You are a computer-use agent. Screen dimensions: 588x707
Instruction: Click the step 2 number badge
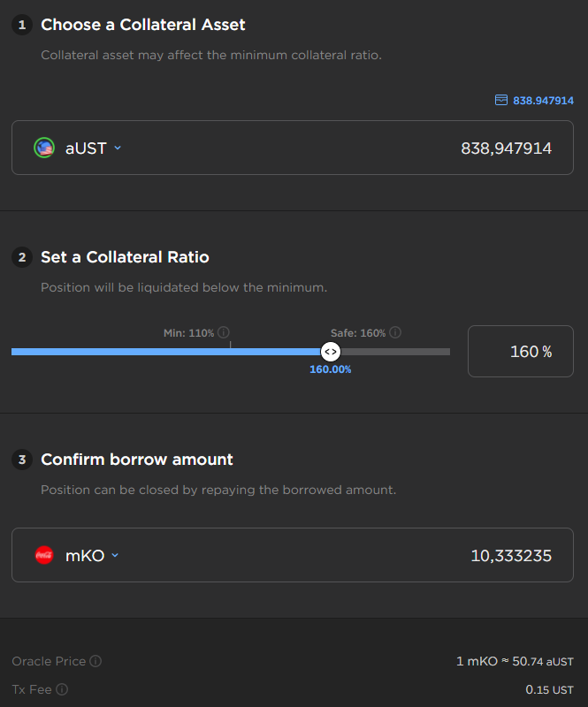tap(22, 258)
